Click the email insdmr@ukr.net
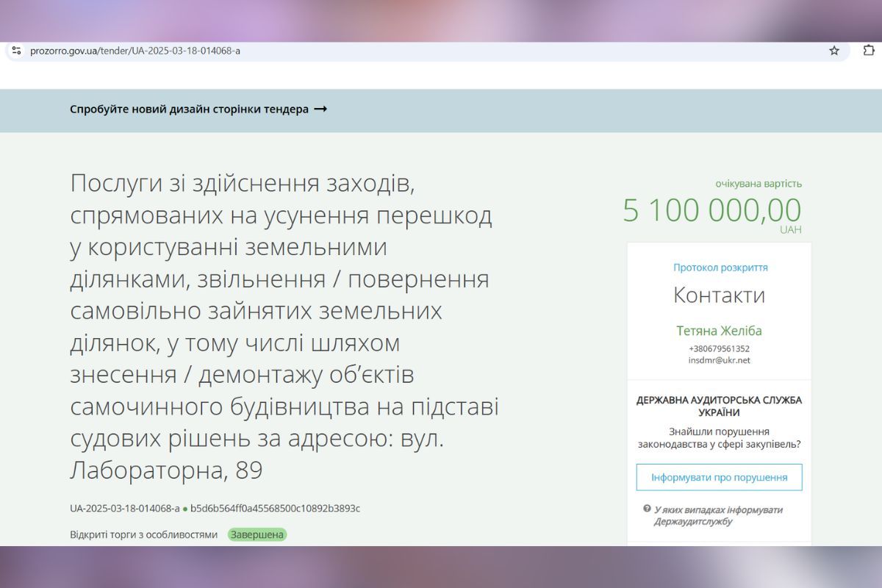Image resolution: width=882 pixels, height=588 pixels. click(719, 360)
